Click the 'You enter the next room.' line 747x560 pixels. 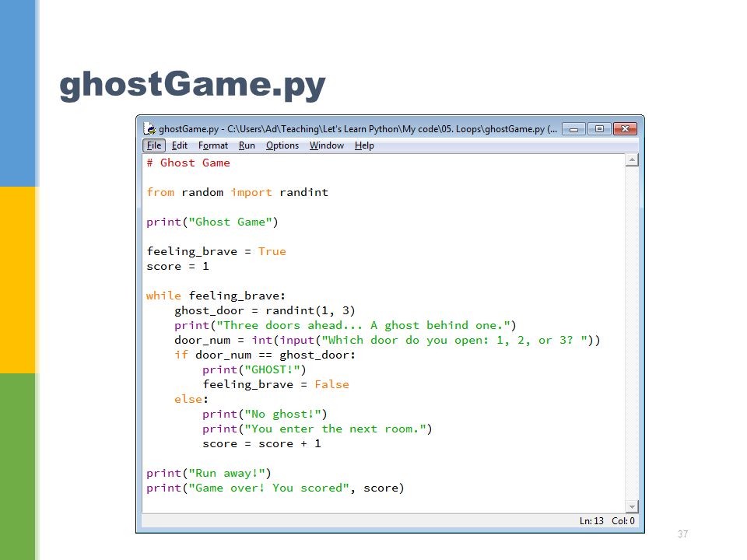[317, 429]
